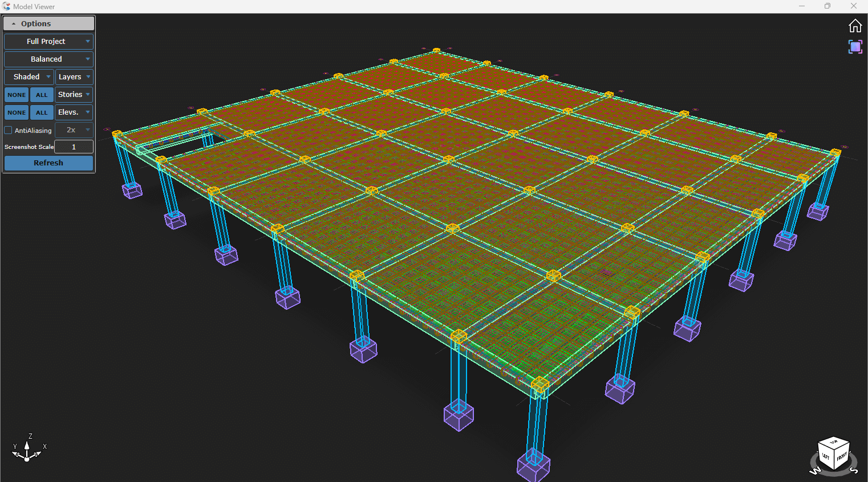Open the Layers dropdown menu

click(x=74, y=77)
